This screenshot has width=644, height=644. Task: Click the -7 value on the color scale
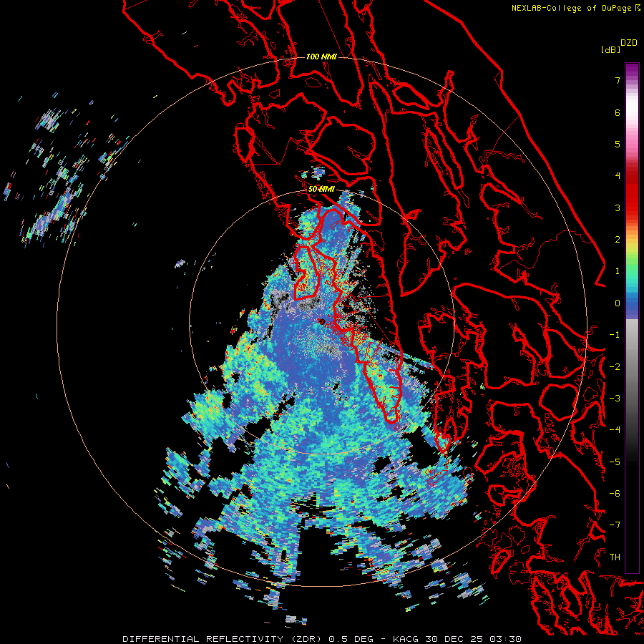tap(615, 525)
